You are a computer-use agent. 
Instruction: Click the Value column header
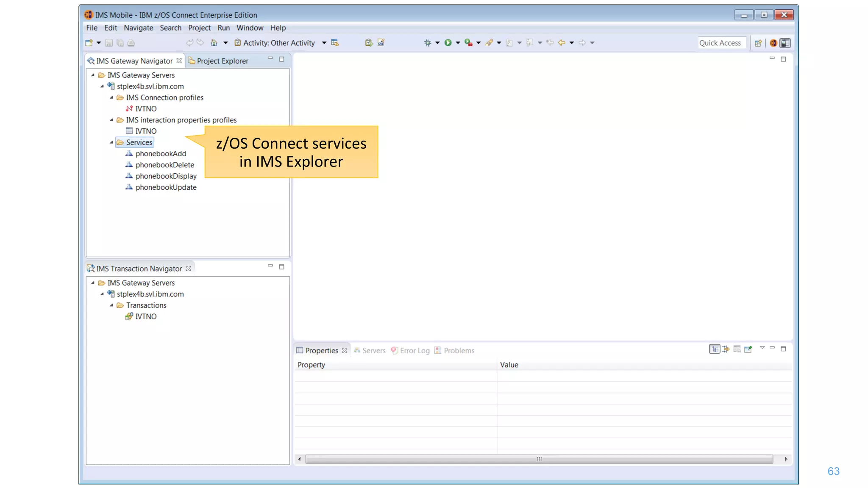[644, 365]
